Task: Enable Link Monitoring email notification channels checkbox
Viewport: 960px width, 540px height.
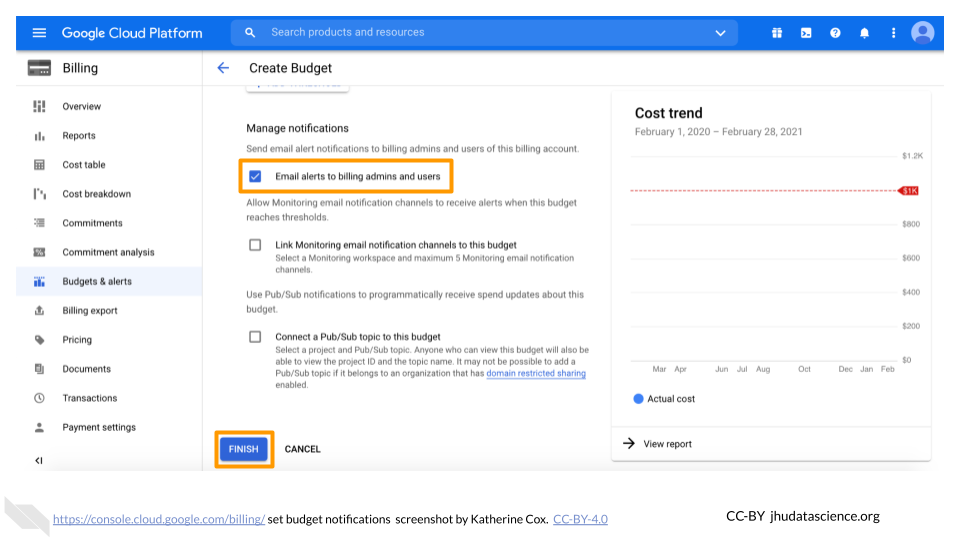Action: (x=255, y=245)
